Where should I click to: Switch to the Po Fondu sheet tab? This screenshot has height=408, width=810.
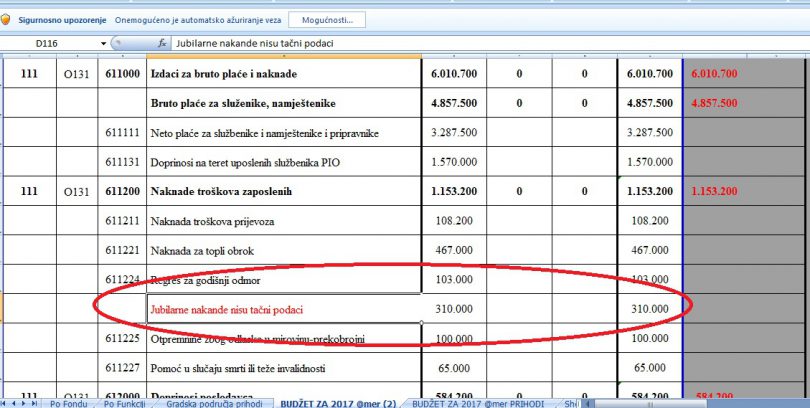[68, 402]
